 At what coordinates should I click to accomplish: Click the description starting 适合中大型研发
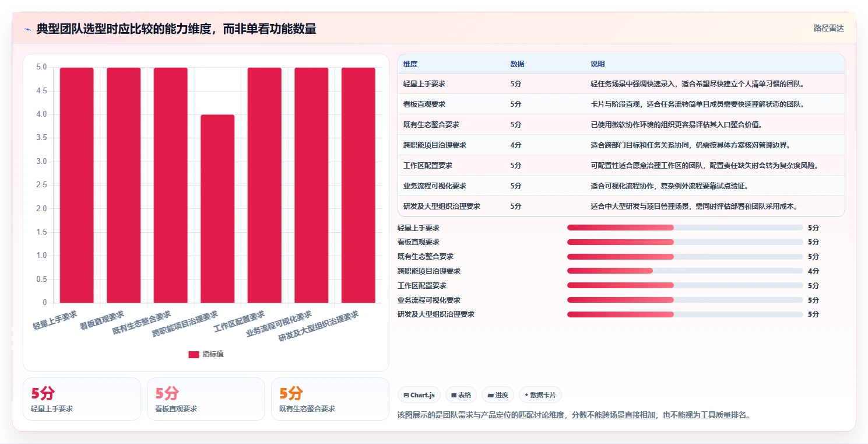[x=694, y=207]
